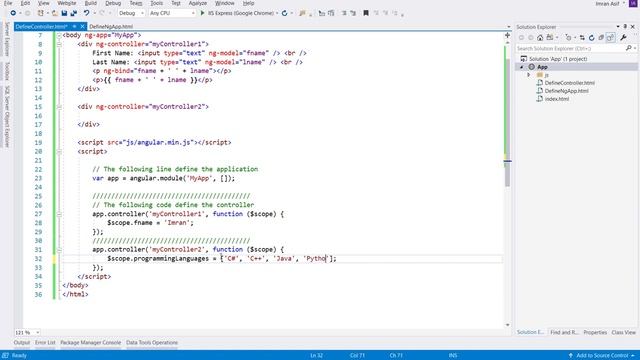Click the Open File toolbar icon

tap(55, 13)
